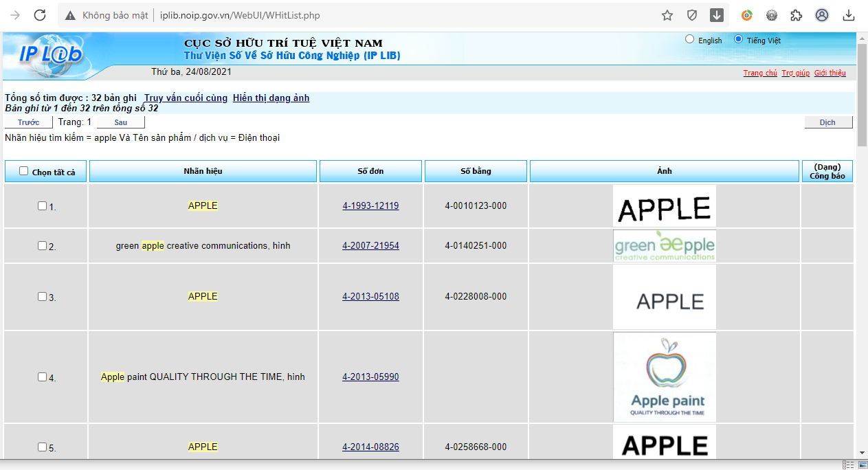Click the shield extension icon in the address bar
Viewport: 868px width, 470px height.
[692, 15]
